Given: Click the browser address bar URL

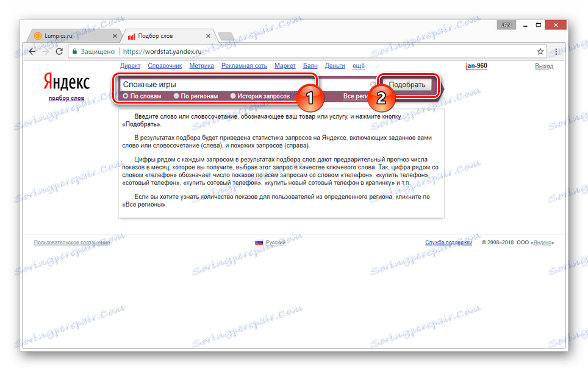Looking at the screenshot, I should coord(162,52).
